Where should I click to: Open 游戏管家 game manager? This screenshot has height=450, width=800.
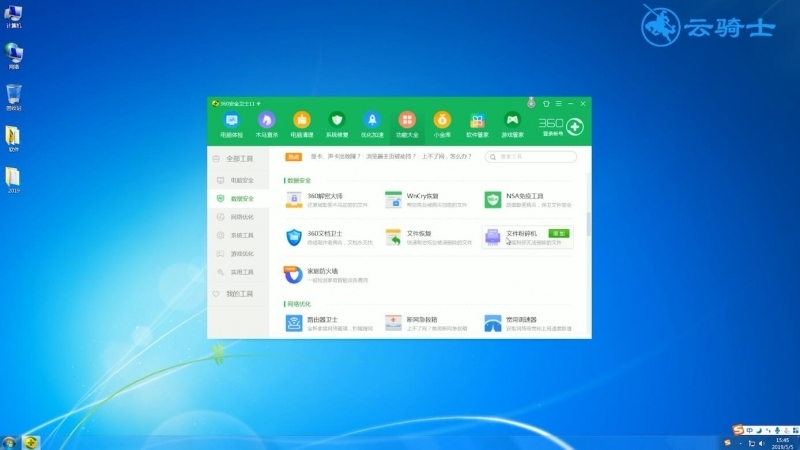(512, 125)
